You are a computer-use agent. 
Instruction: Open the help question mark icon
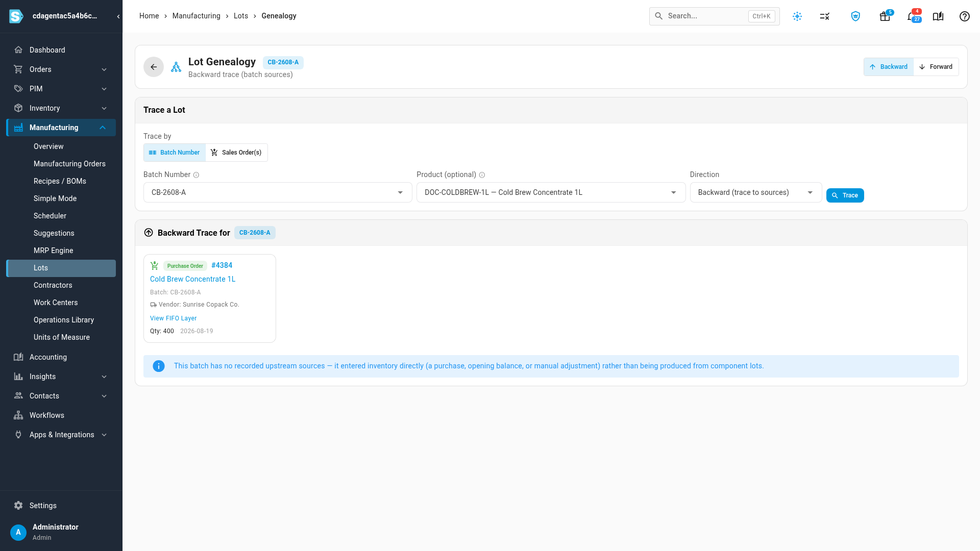(x=965, y=16)
